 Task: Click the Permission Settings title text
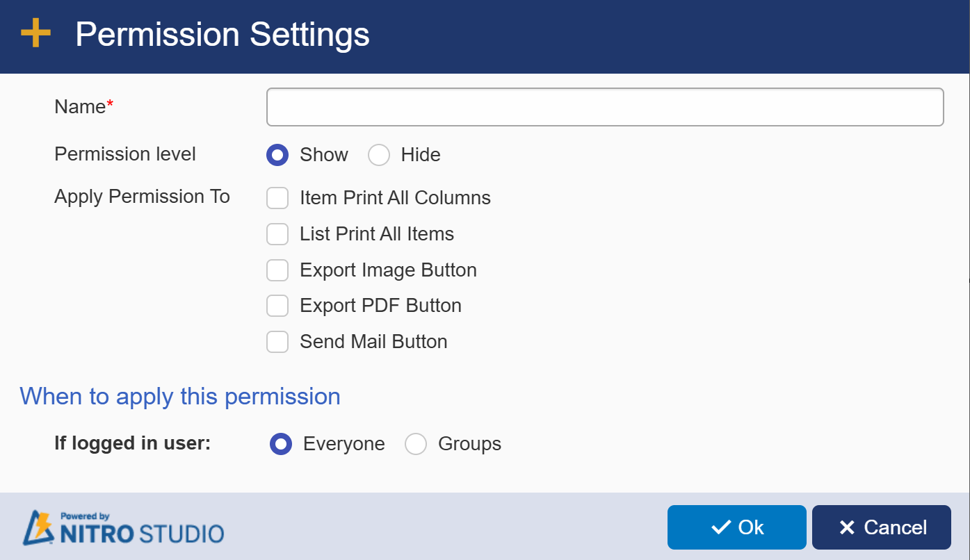[223, 34]
